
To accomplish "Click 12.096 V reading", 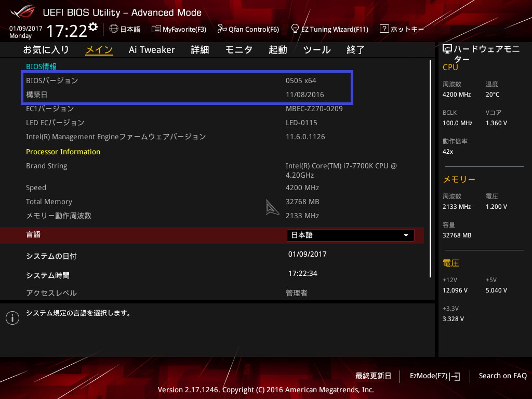I will point(455,290).
